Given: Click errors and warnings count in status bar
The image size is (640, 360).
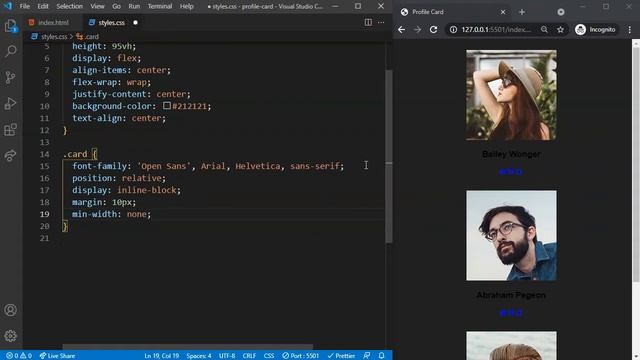Looking at the screenshot, I should [x=19, y=356].
